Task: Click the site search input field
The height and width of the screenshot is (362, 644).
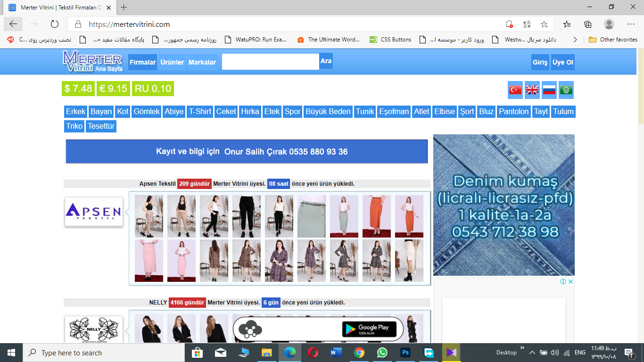Action: (x=271, y=62)
